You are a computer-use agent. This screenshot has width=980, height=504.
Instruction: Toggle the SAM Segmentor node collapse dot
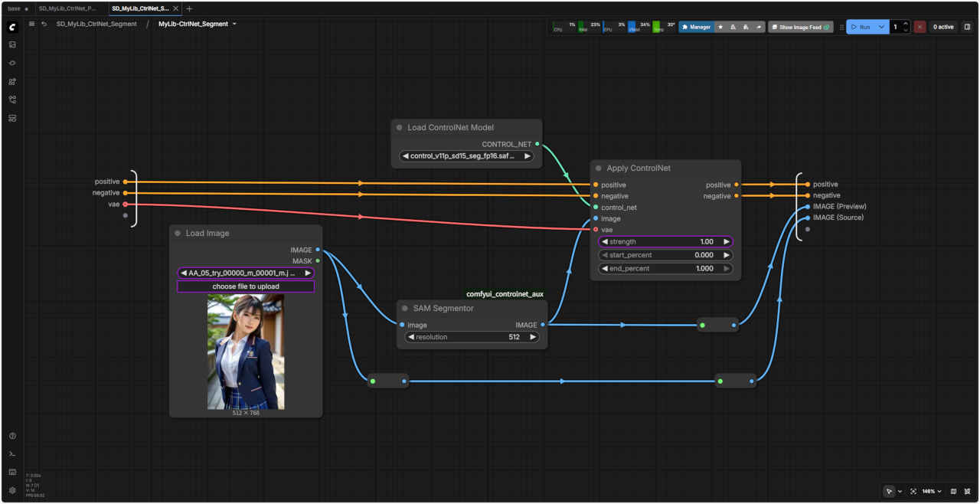coord(405,309)
